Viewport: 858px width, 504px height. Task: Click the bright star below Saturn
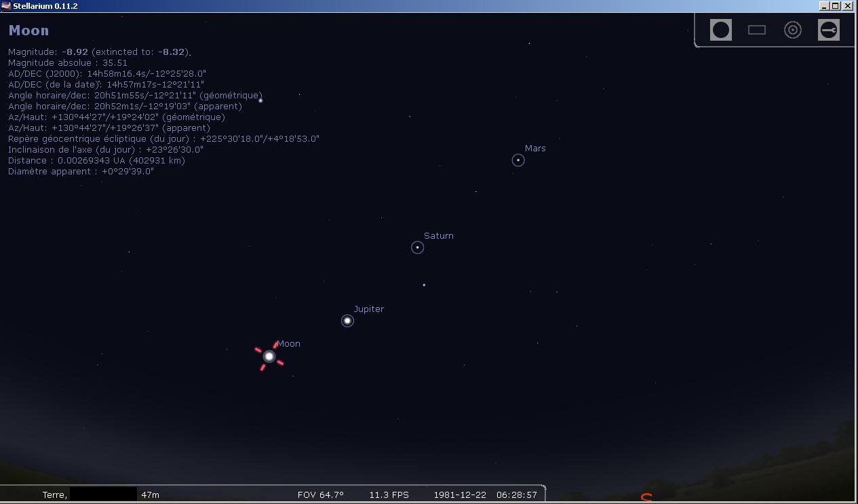(424, 285)
